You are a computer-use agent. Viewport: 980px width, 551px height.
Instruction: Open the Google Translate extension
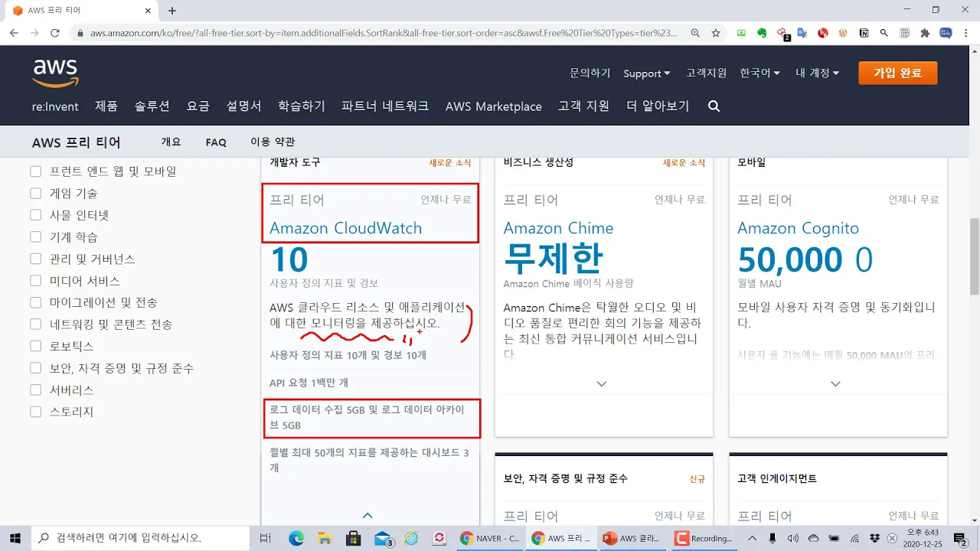coord(802,33)
